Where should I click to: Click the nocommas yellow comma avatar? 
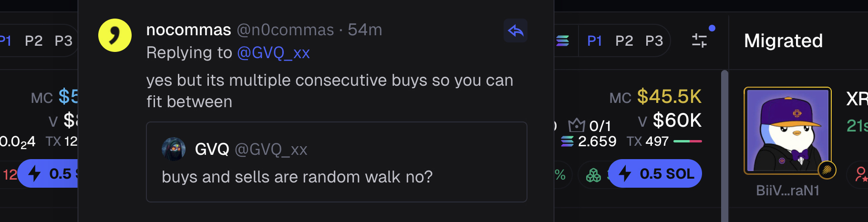pos(115,35)
